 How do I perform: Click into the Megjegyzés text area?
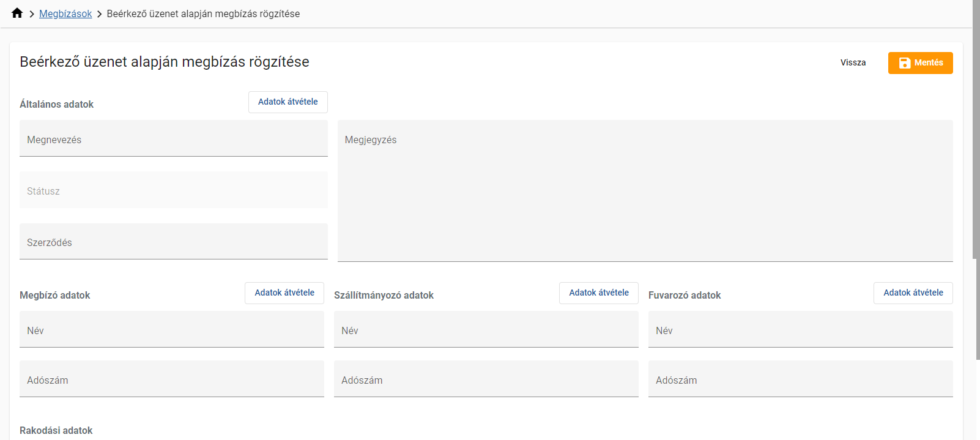(645, 191)
